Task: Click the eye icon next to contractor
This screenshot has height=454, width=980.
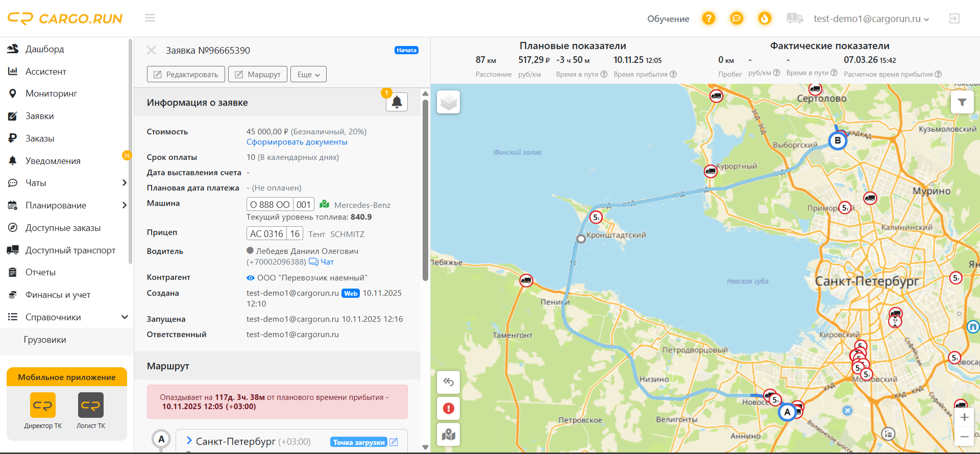Action: [250, 278]
